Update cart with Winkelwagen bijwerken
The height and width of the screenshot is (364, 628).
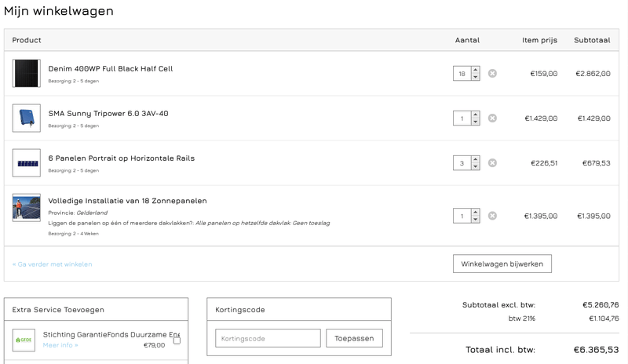coord(502,264)
